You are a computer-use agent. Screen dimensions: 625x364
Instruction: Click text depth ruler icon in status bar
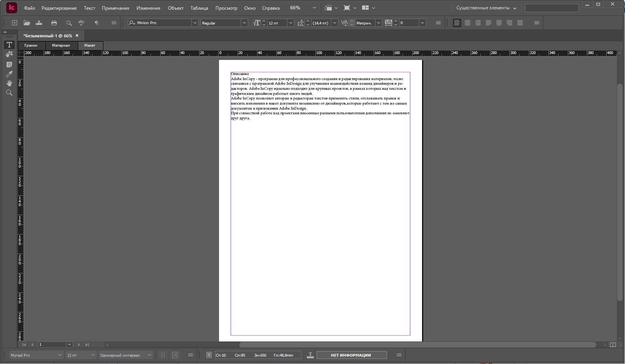pos(310,355)
